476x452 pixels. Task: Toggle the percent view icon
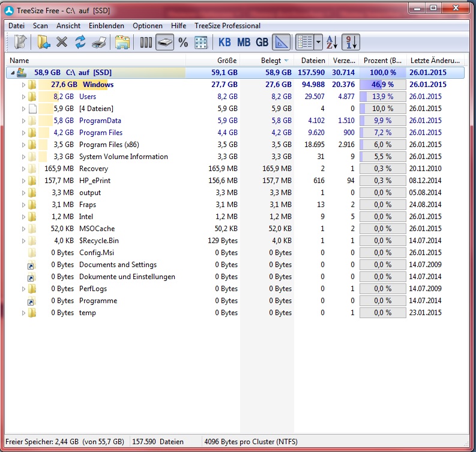click(x=183, y=42)
